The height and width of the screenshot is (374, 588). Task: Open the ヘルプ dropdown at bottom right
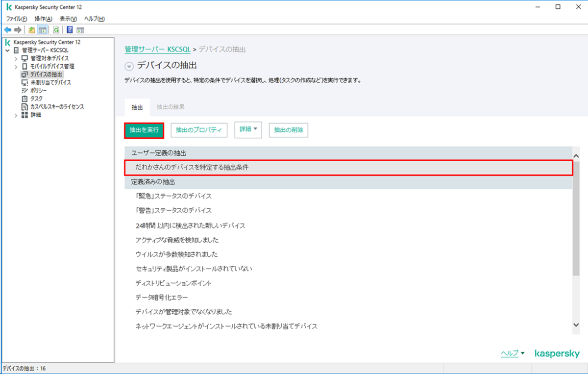point(513,353)
